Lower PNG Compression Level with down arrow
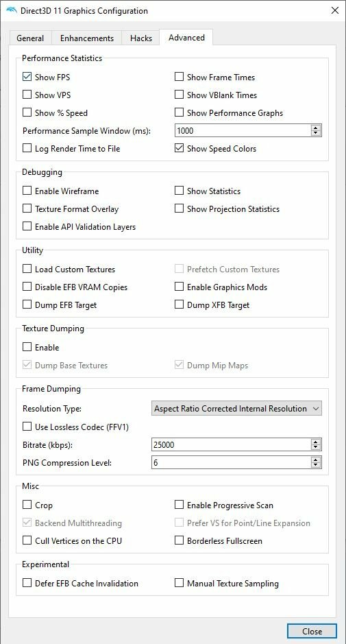This screenshot has height=644, width=346. 316,465
